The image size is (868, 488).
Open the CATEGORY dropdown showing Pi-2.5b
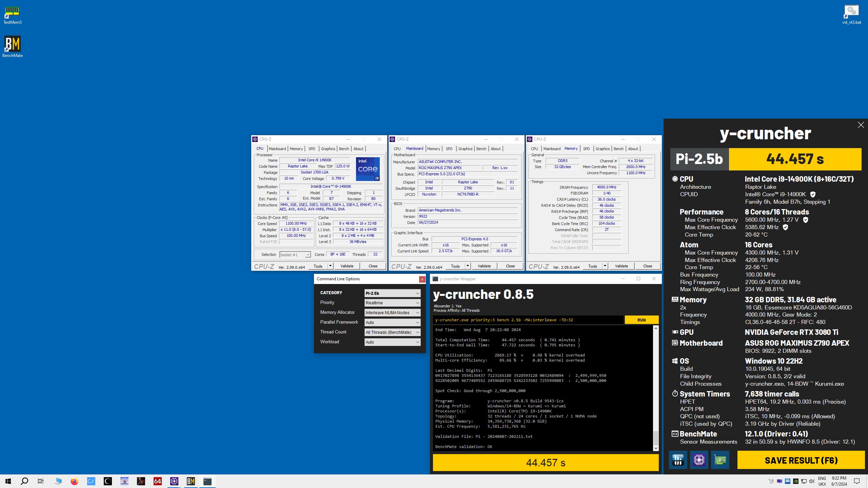pyautogui.click(x=392, y=293)
